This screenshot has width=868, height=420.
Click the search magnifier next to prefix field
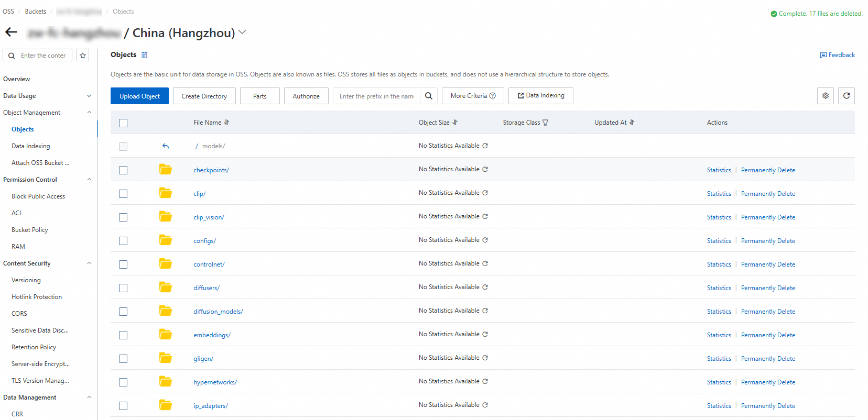point(429,96)
